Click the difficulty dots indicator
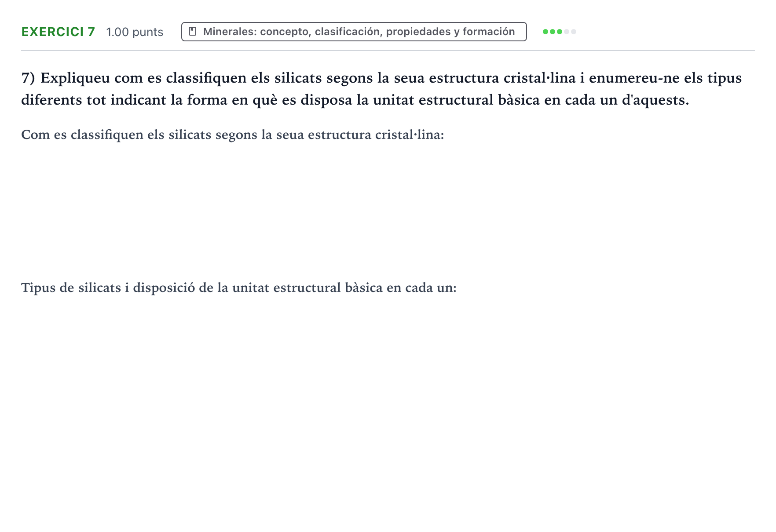This screenshot has width=776, height=532. 559,32
